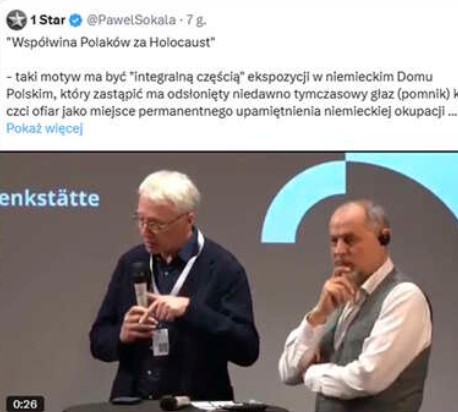Click the speaker's lanyard QR badge
Viewport: 458px width, 412px height.
click(161, 341)
